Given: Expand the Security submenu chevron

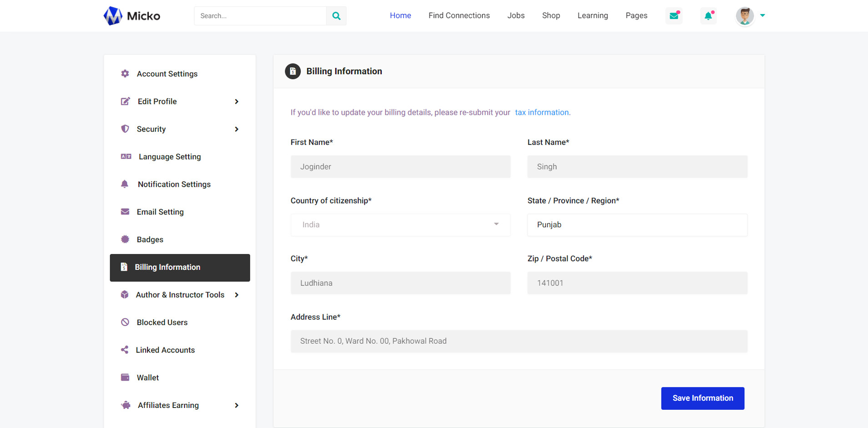Looking at the screenshot, I should coord(237,129).
